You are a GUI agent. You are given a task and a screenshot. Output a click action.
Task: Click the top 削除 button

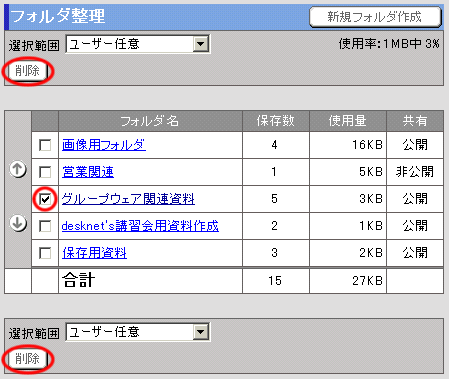[28, 71]
